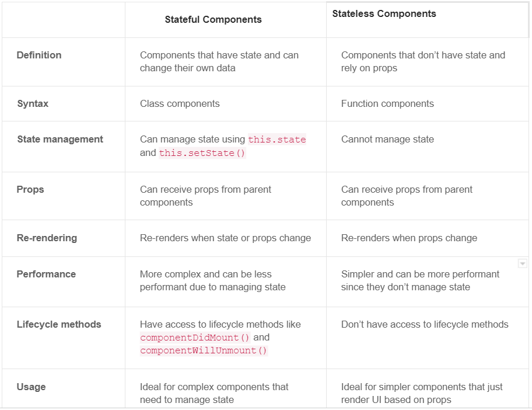
Task: Click the Stateful Components column header
Action: coord(213,20)
